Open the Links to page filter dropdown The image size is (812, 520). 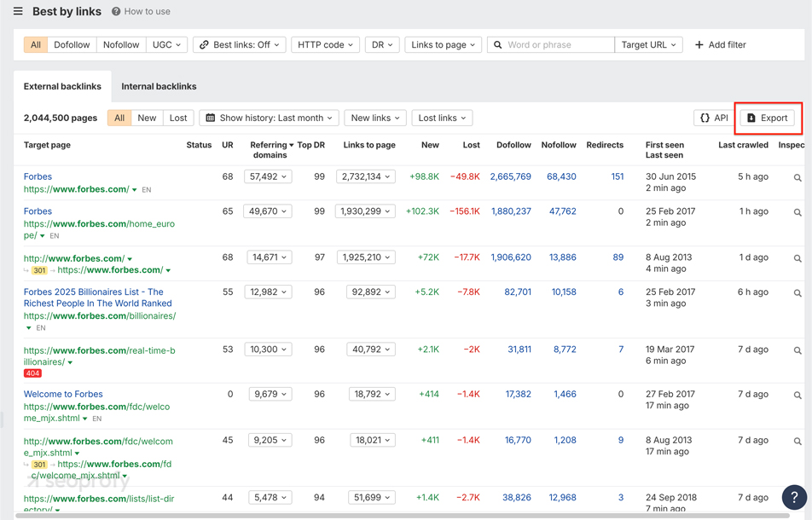tap(444, 45)
